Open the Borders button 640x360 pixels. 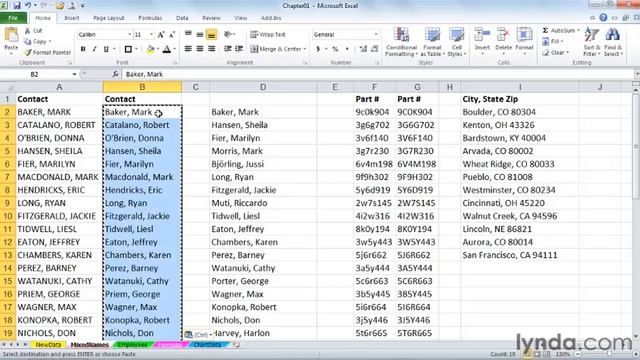pos(128,49)
